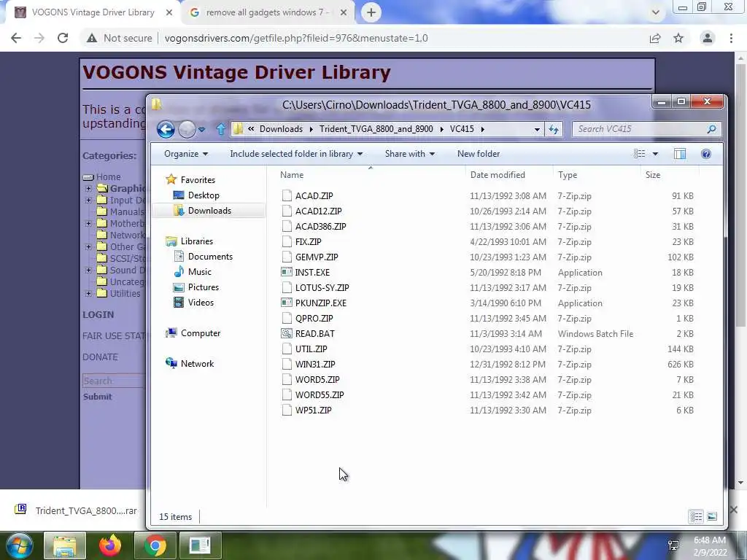Click Chrome share page icon
Screen dimensions: 747x560
[655, 38]
